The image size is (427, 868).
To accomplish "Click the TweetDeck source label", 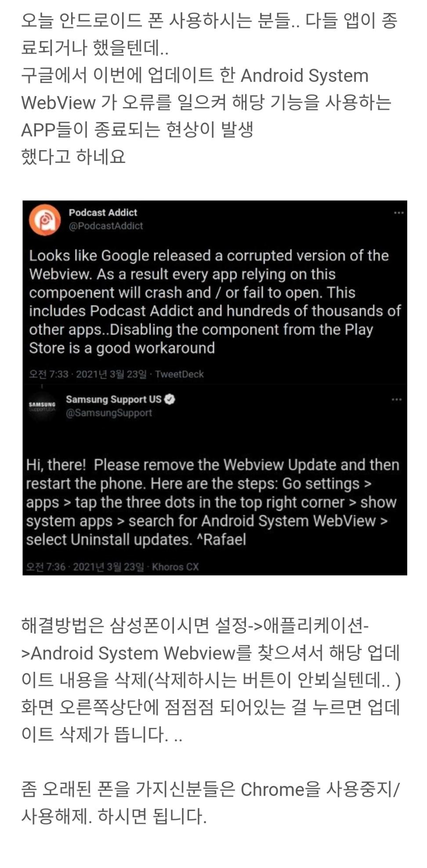I will pyautogui.click(x=179, y=374).
